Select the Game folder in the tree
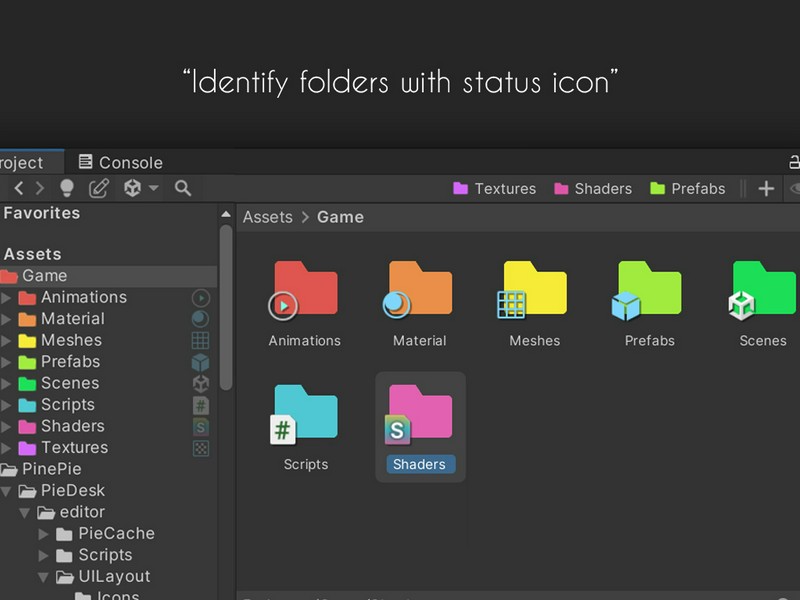The image size is (800, 600). pos(108,276)
